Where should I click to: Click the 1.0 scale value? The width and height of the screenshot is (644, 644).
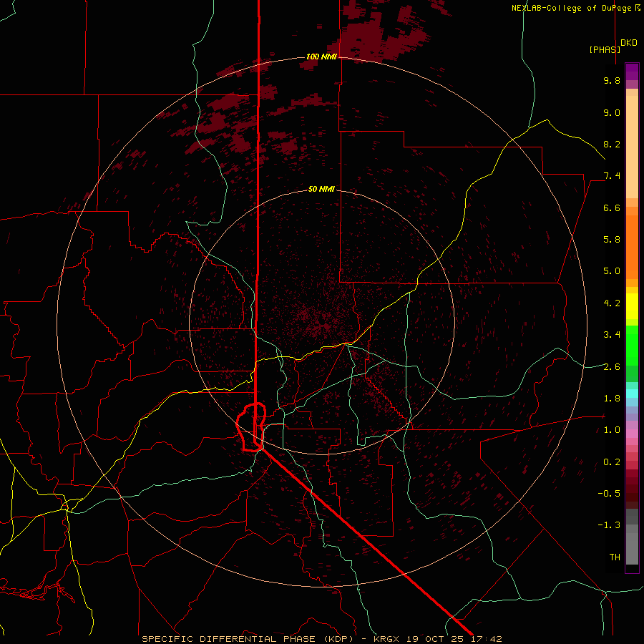pyautogui.click(x=612, y=430)
